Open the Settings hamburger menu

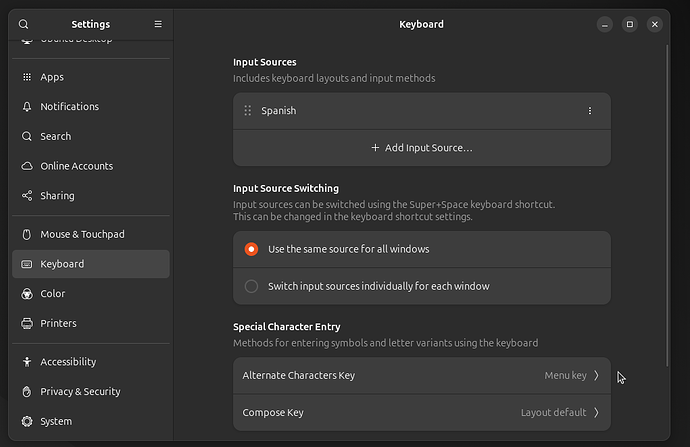click(157, 24)
